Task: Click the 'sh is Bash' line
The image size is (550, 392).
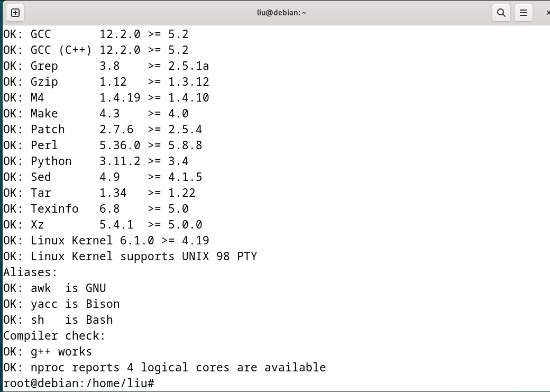Action: [58, 320]
